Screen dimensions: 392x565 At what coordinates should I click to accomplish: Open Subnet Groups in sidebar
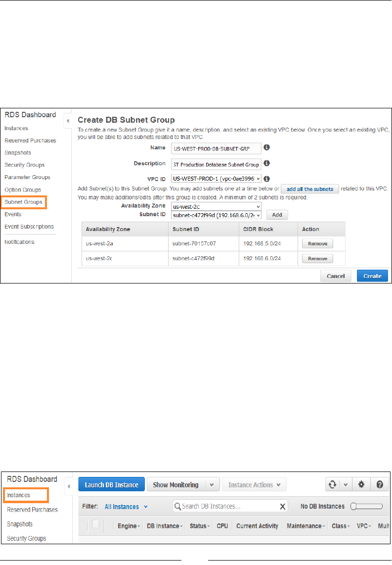23,202
